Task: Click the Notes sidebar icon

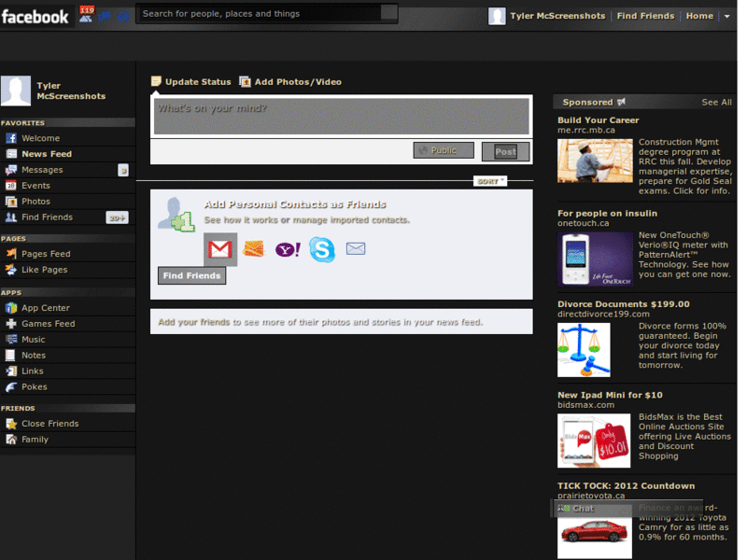Action: tap(10, 356)
